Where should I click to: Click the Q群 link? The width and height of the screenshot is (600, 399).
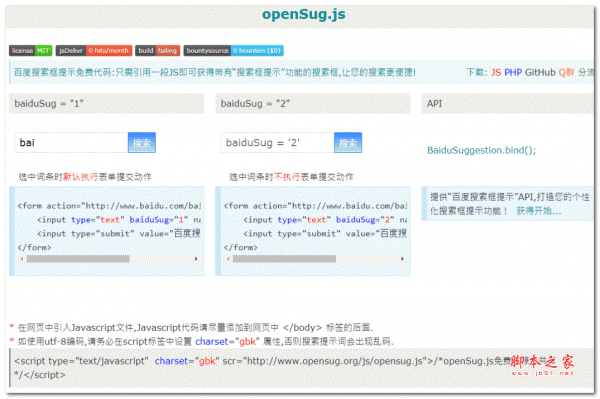(x=566, y=72)
